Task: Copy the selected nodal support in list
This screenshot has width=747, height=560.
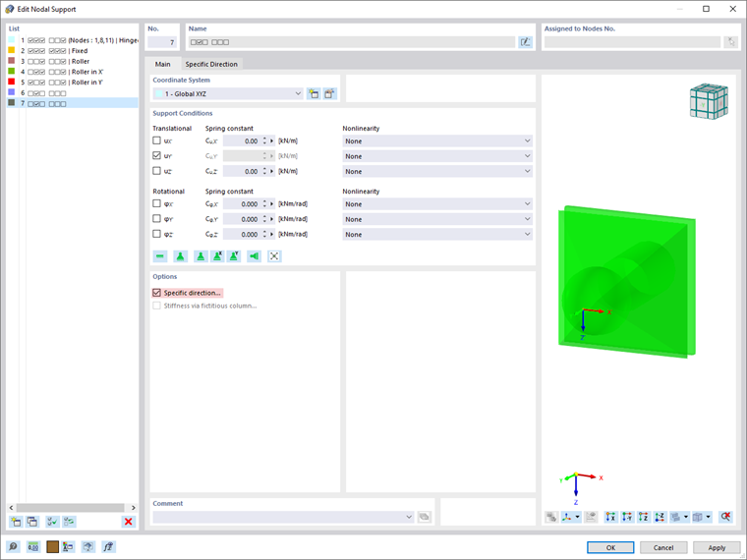Action: point(31,522)
